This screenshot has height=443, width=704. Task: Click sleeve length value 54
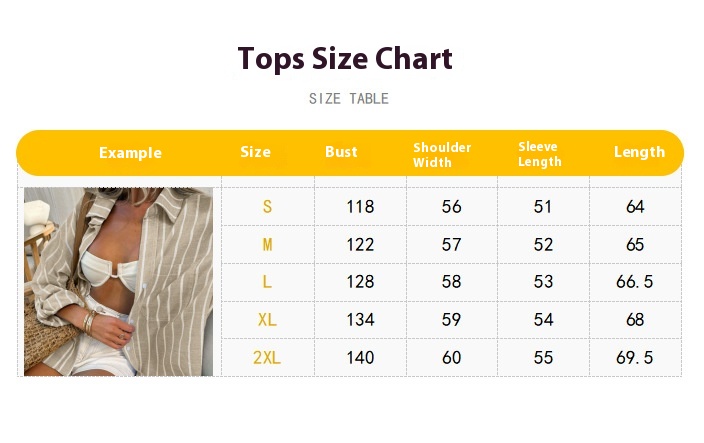coord(543,320)
